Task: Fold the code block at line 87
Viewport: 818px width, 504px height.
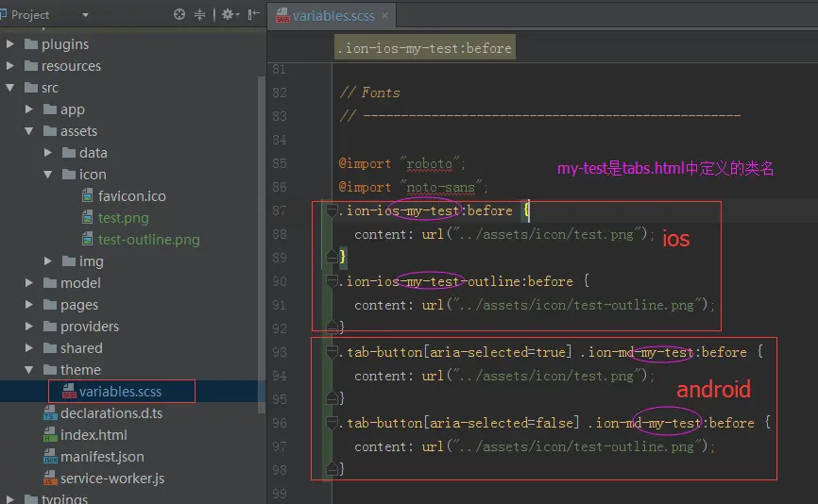Action: pyautogui.click(x=332, y=210)
